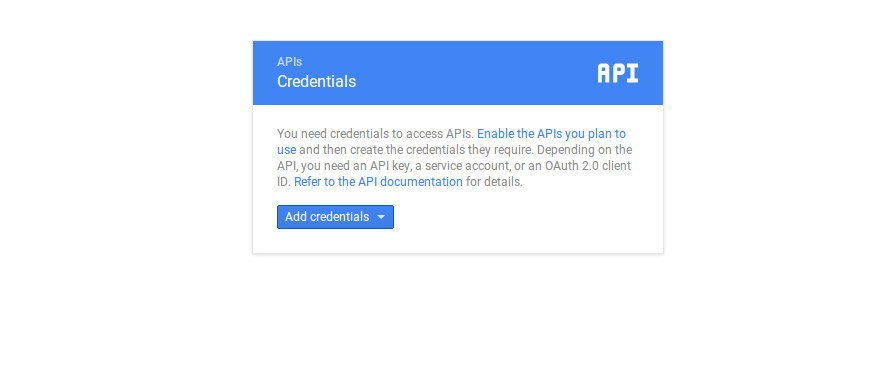
Task: Open the Add credentials dropdown arrow
Action: point(381,217)
